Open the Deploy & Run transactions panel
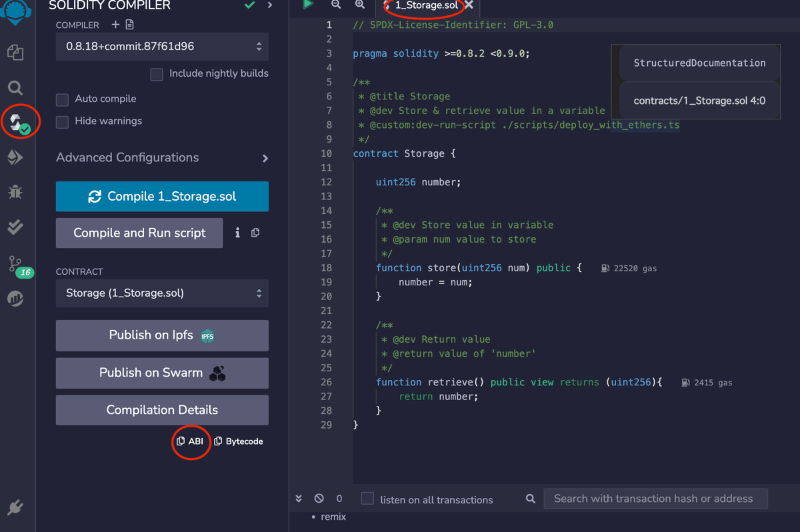 [15, 158]
